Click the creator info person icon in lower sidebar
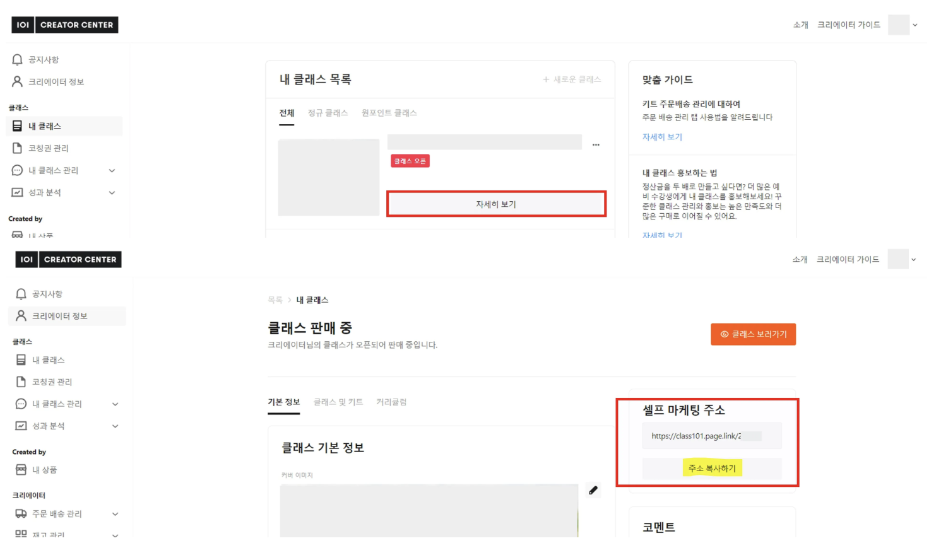The image size is (929, 560). pos(21,316)
